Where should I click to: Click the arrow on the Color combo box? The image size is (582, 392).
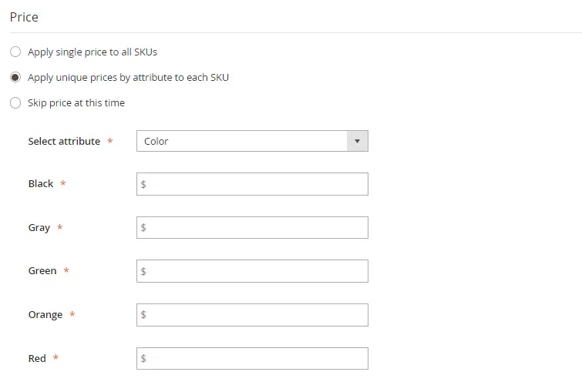point(356,141)
